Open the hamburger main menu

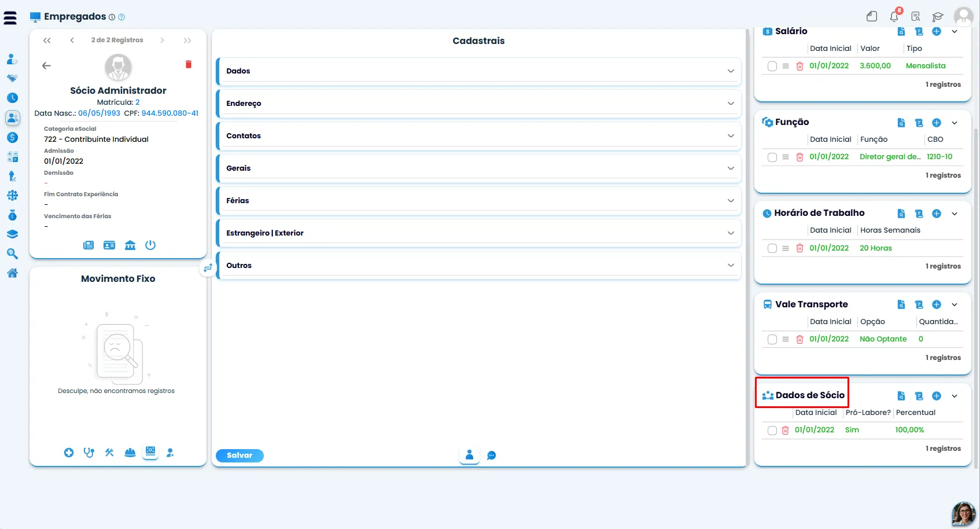click(10, 18)
